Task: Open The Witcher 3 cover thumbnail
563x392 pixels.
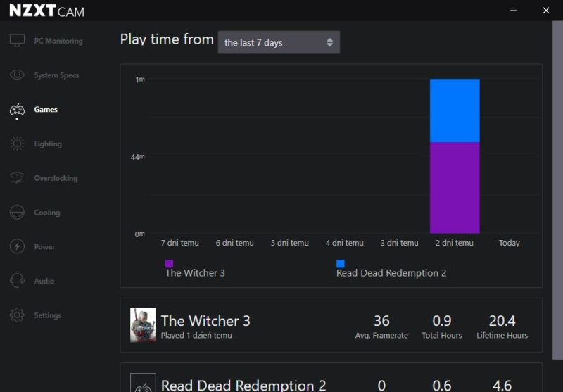Action: pyautogui.click(x=143, y=325)
